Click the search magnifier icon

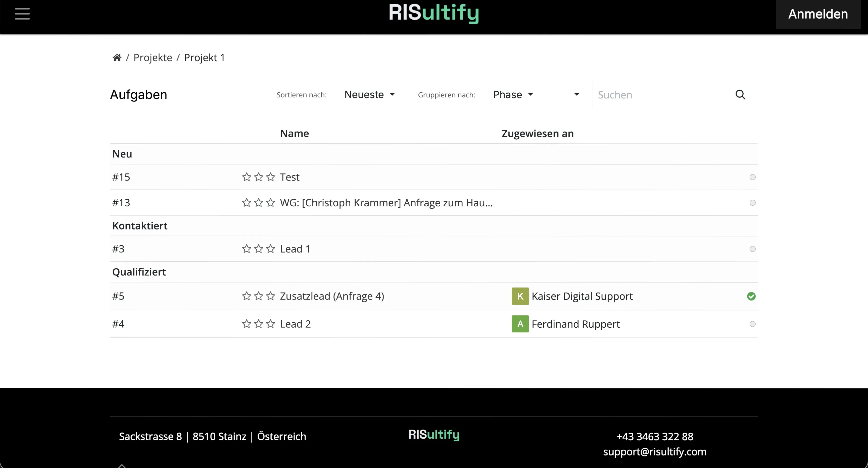pos(740,95)
